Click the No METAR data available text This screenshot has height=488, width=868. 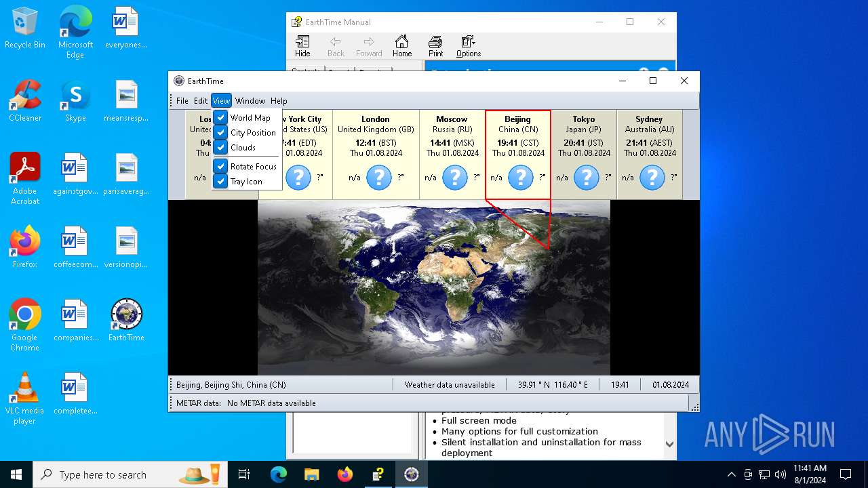[x=271, y=403]
